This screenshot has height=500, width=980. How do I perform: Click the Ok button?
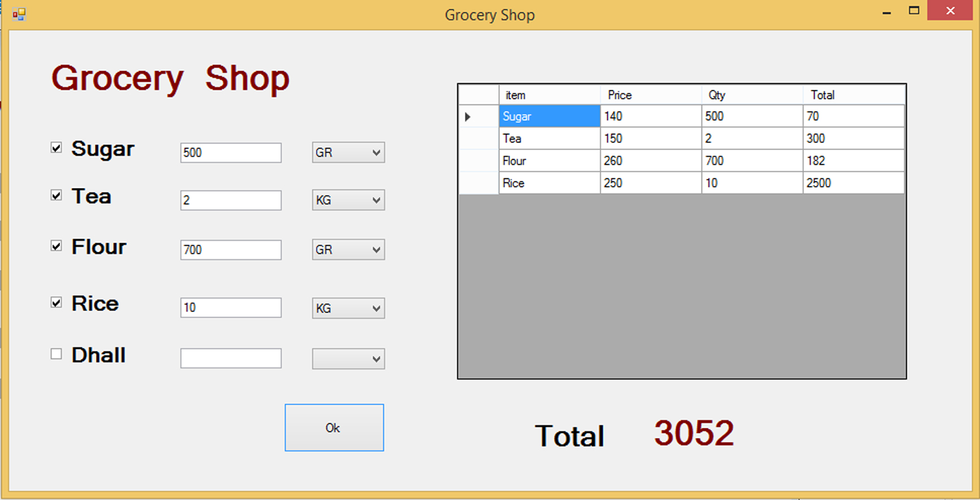pos(334,428)
